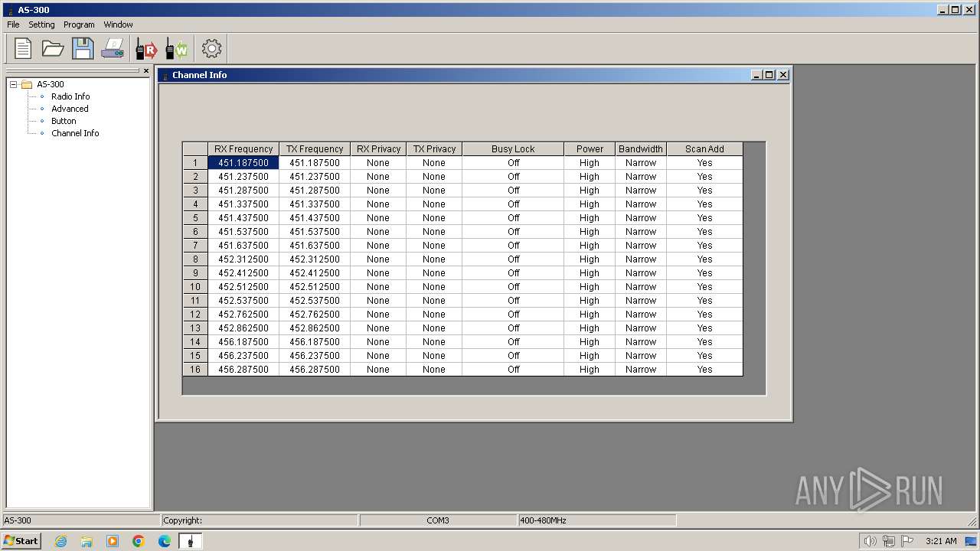Open the Windows Start menu
980x551 pixels.
21,541
